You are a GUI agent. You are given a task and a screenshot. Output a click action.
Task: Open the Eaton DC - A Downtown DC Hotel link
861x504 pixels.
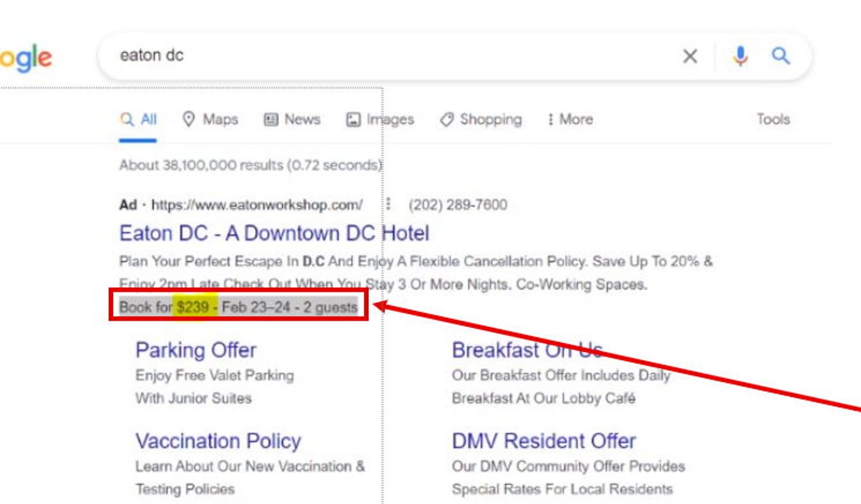click(274, 233)
